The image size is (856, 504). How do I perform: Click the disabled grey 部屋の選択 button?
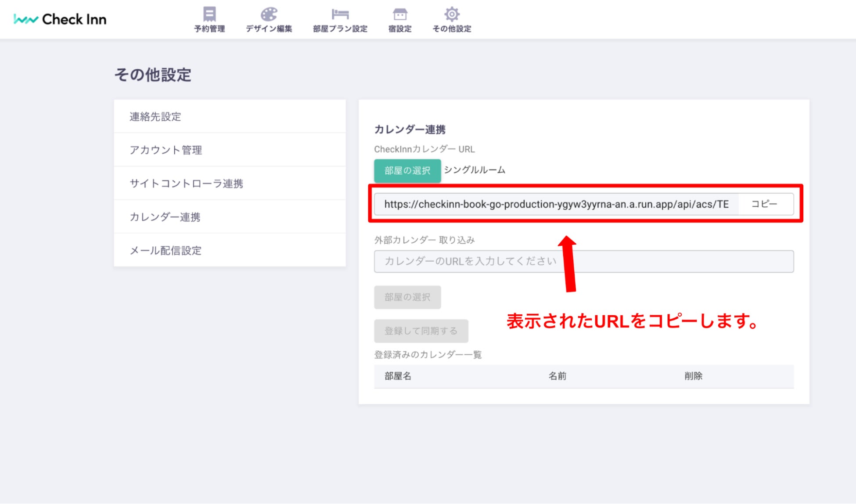[x=407, y=297]
